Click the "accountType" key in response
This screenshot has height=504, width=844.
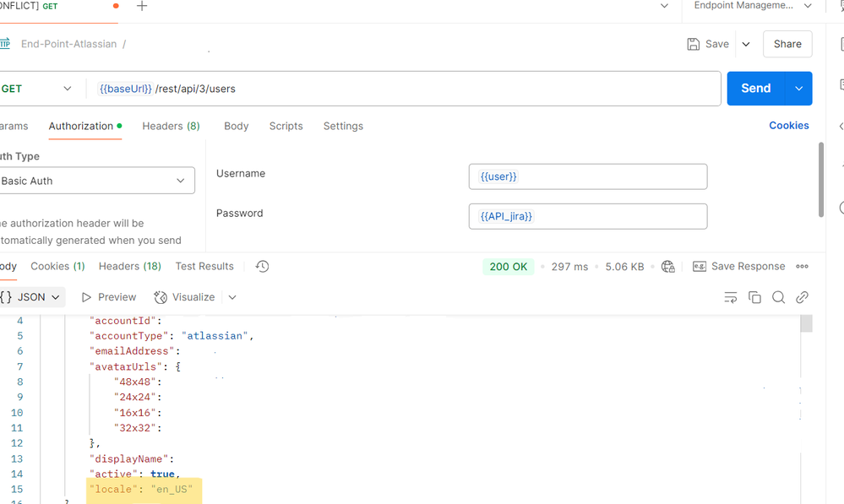[x=128, y=336]
